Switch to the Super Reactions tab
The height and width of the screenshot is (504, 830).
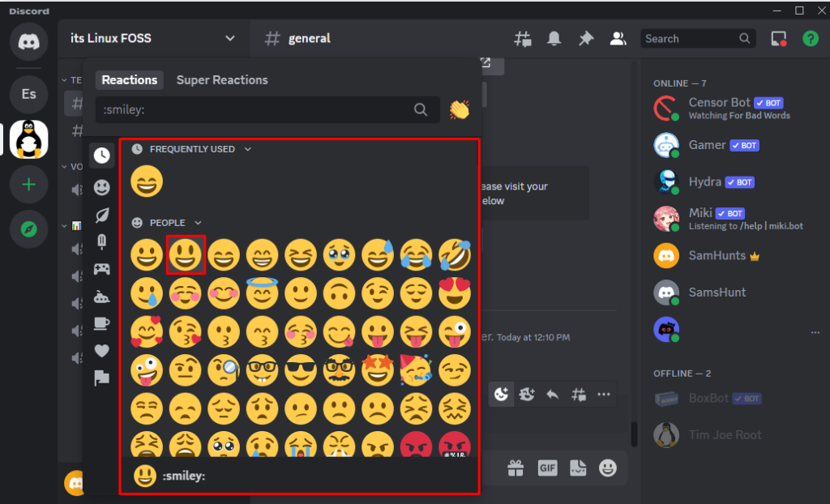click(x=222, y=80)
